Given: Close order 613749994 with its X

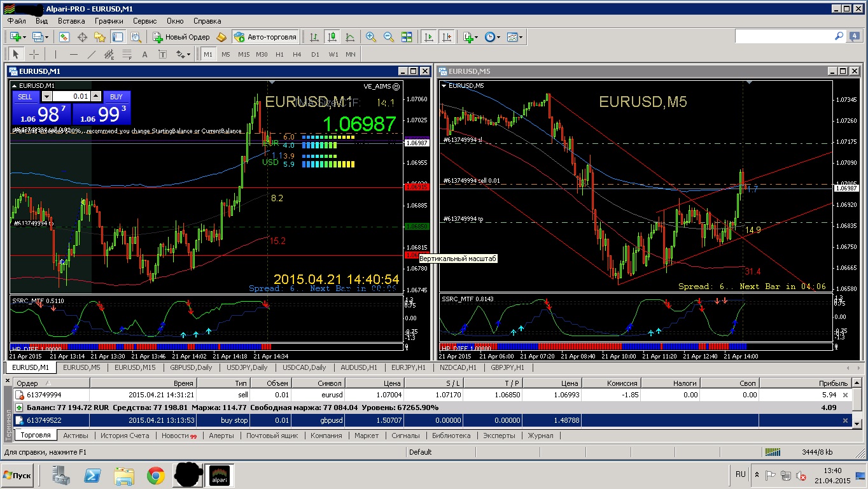Looking at the screenshot, I should [845, 395].
